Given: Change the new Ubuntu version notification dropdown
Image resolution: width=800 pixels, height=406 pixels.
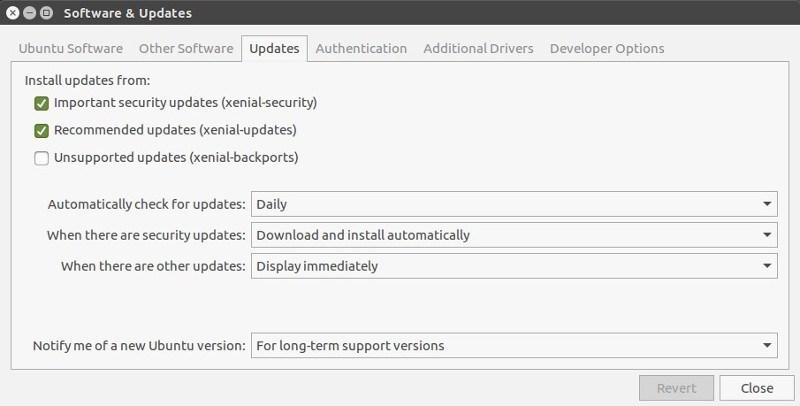Looking at the screenshot, I should [513, 346].
